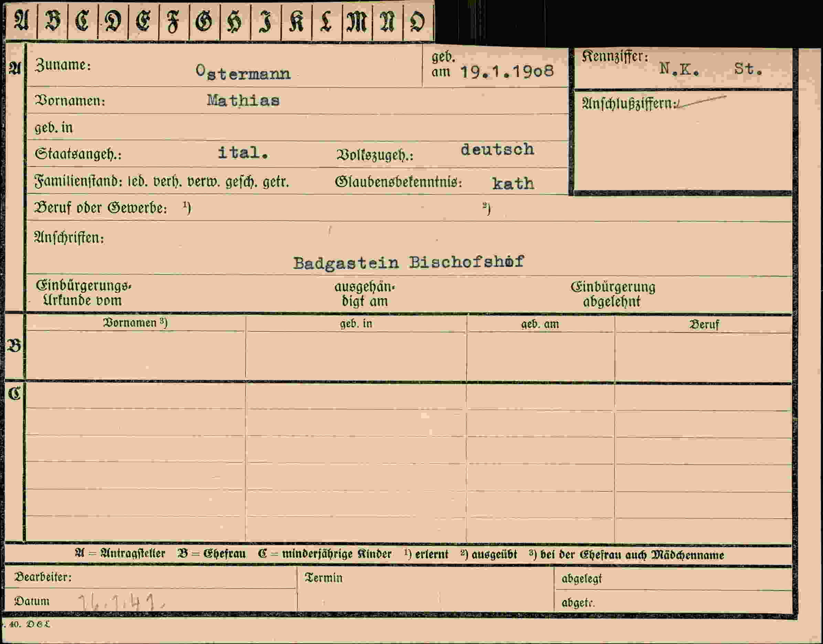Screen dimensions: 823x644
Task: Select the index tab letter H
Action: coord(235,21)
